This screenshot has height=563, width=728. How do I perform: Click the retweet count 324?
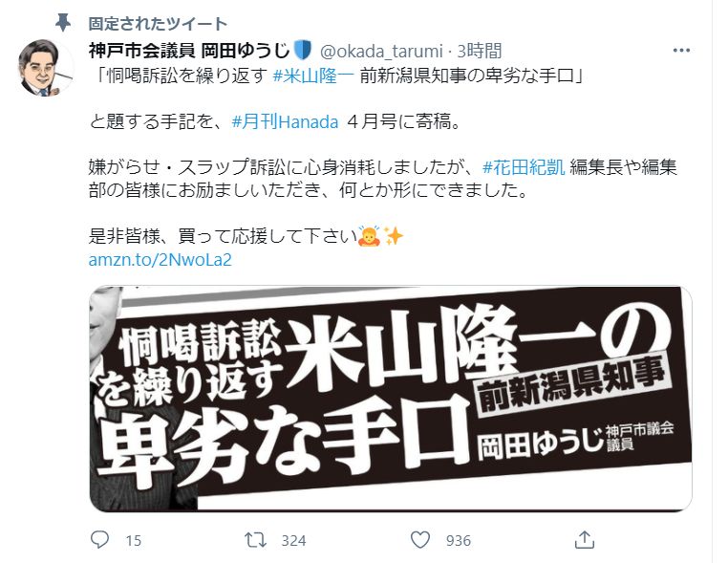(x=293, y=541)
